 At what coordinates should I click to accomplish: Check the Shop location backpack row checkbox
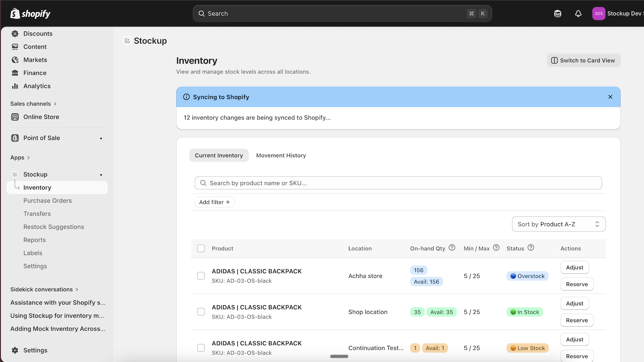point(201,312)
